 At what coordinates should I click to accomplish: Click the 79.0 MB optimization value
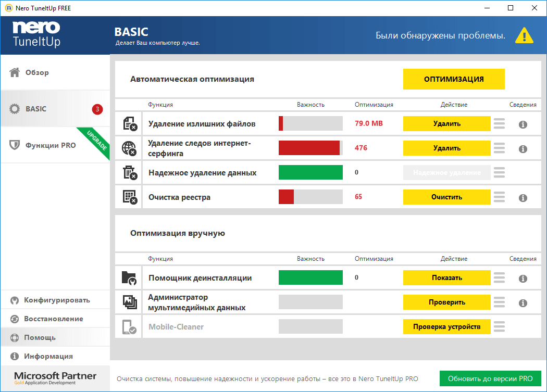pos(369,123)
